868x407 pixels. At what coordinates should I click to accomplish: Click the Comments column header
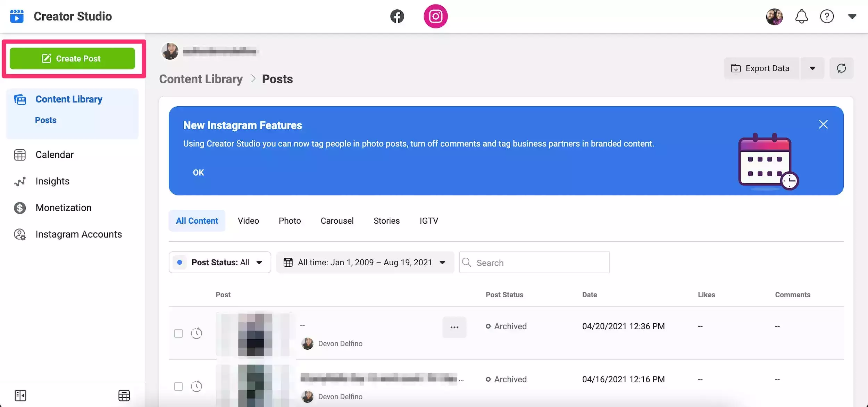click(792, 295)
